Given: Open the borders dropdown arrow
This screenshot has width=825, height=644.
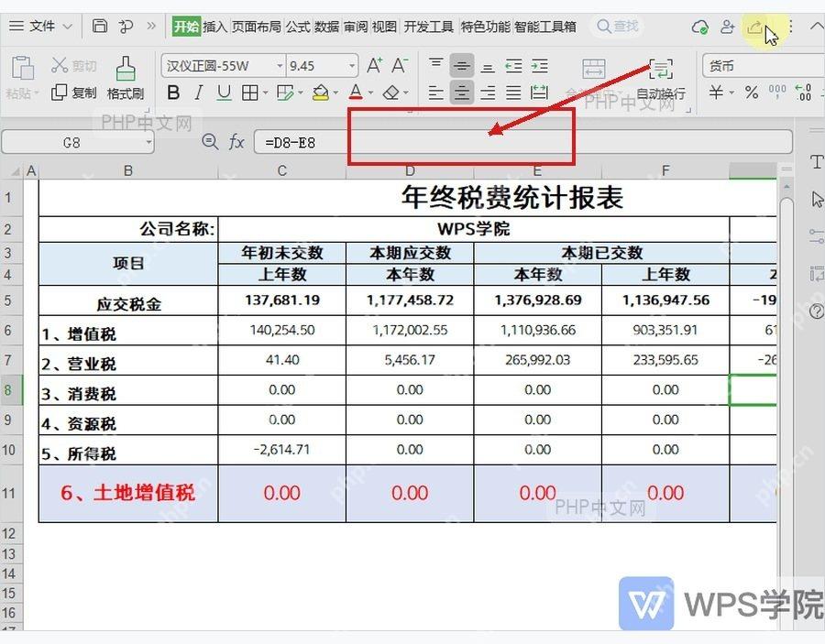Looking at the screenshot, I should [265, 93].
